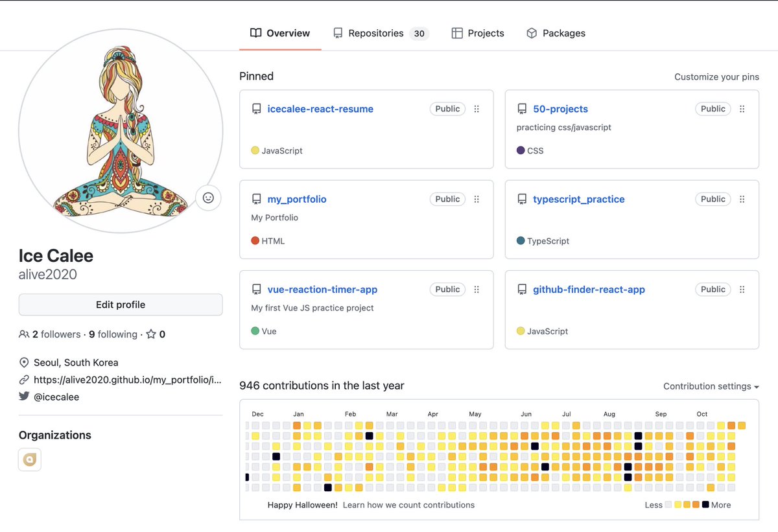This screenshot has height=532, width=778.
Task: Click the purple CSS language dot
Action: pos(521,150)
